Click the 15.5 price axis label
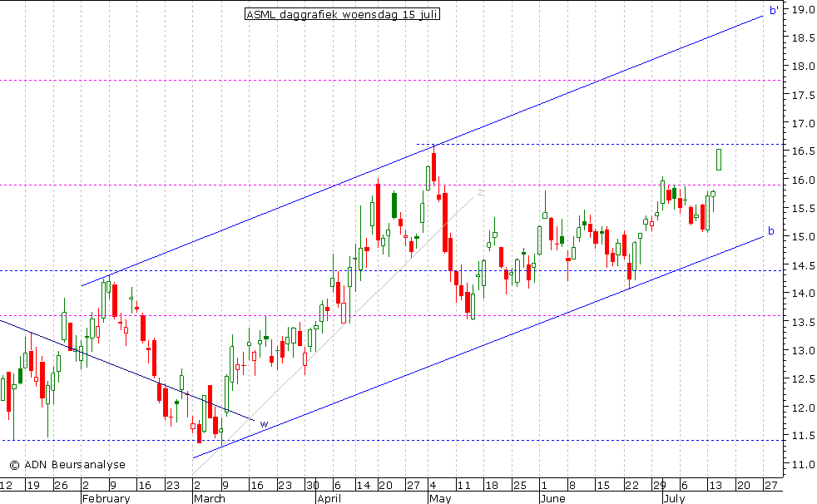This screenshot has width=817, height=504. 803,208
